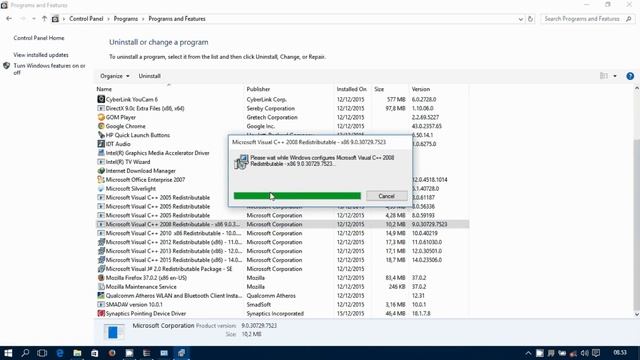
Task: Sort by the Version column header
Action: point(438,89)
